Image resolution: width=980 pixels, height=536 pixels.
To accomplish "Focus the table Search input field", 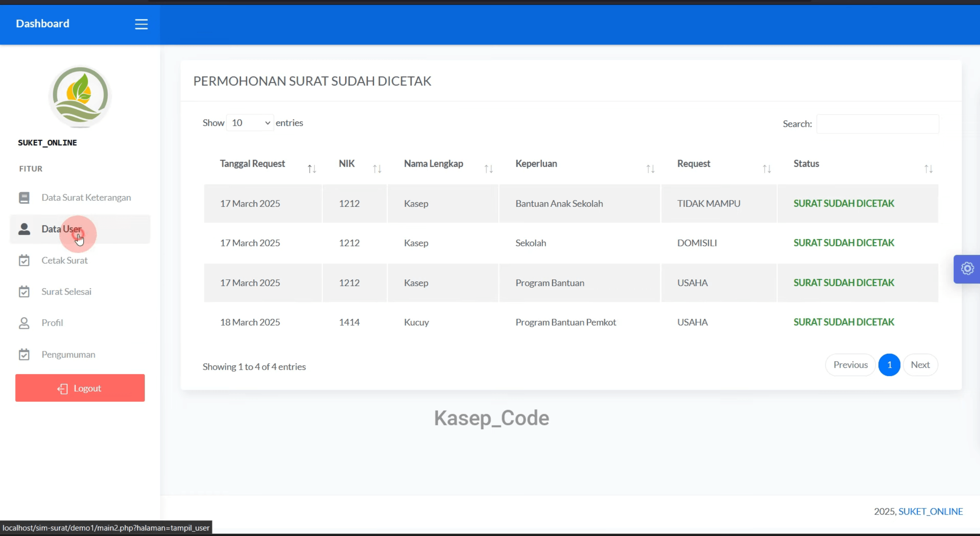I will (878, 124).
